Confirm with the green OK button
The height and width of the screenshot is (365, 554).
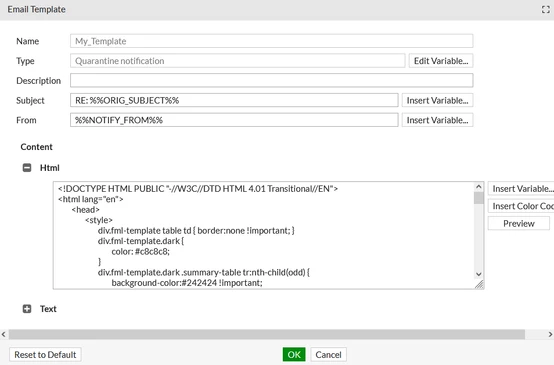pyautogui.click(x=294, y=354)
